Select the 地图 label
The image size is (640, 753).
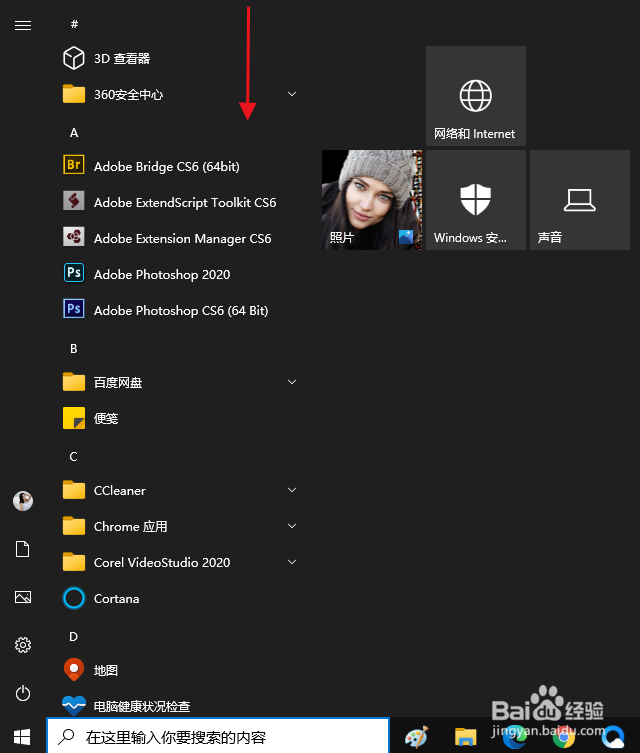pos(106,670)
